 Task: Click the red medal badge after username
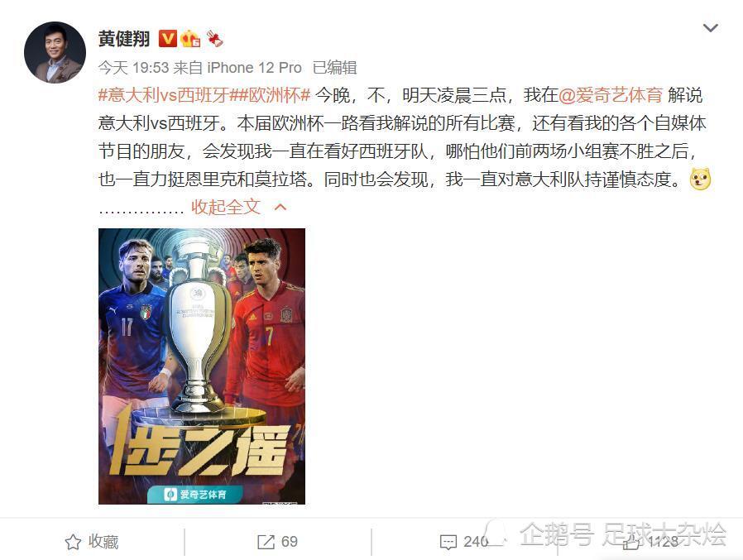point(214,39)
